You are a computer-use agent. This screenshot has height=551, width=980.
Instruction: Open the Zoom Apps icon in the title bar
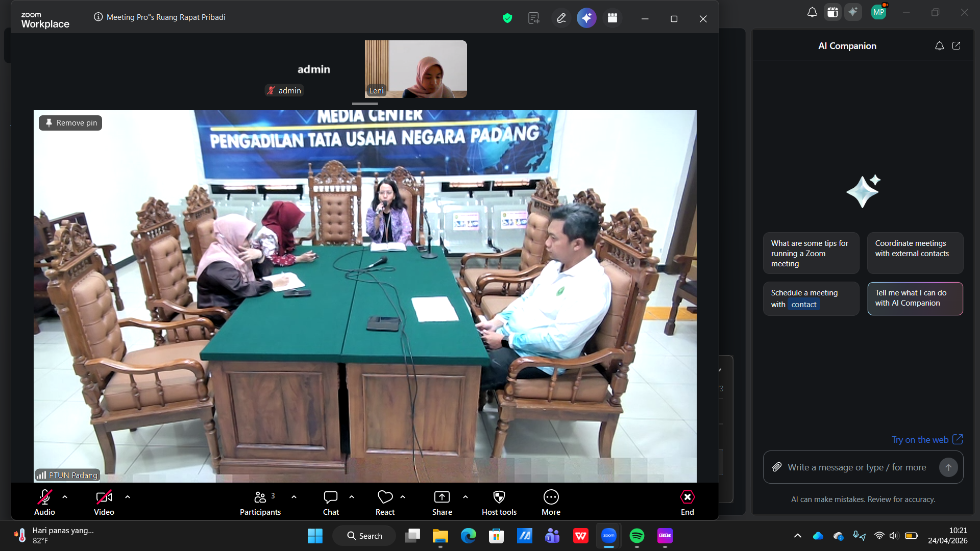click(612, 17)
